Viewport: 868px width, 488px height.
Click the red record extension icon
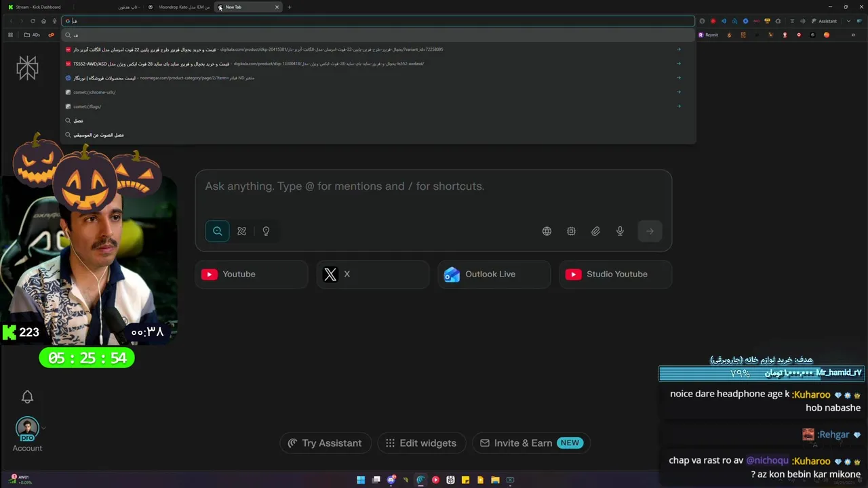pyautogui.click(x=713, y=21)
